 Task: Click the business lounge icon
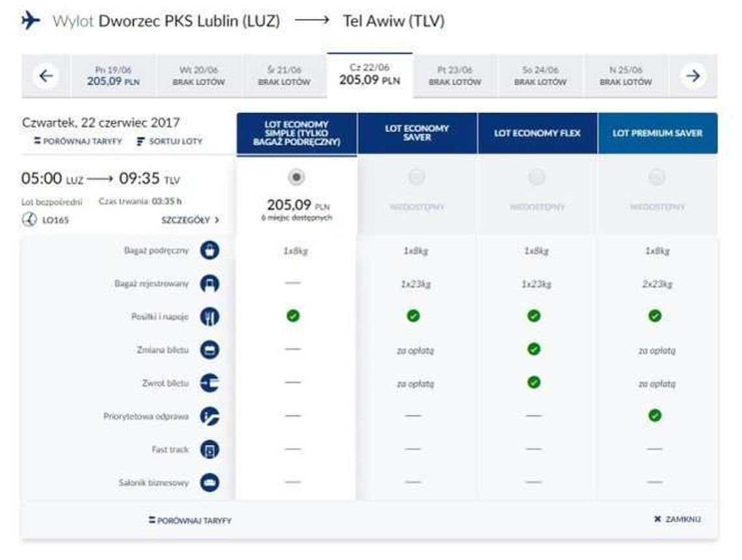[x=209, y=483]
